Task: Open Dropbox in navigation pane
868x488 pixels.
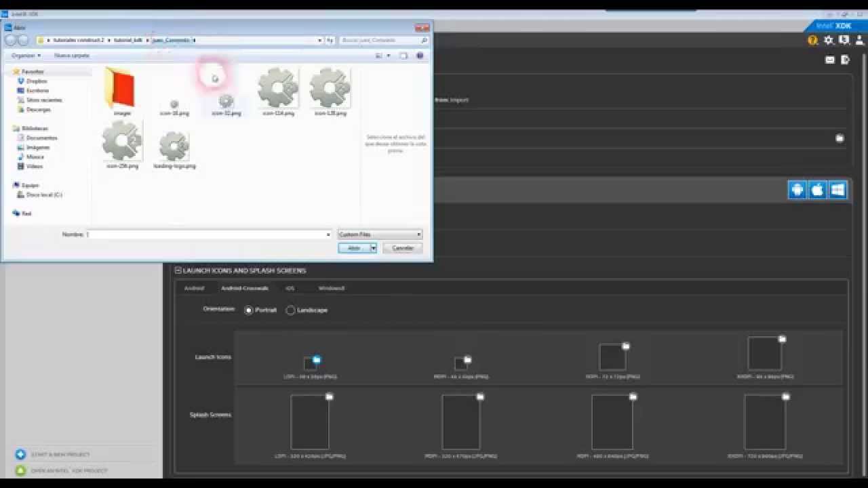Action: pyautogui.click(x=37, y=81)
